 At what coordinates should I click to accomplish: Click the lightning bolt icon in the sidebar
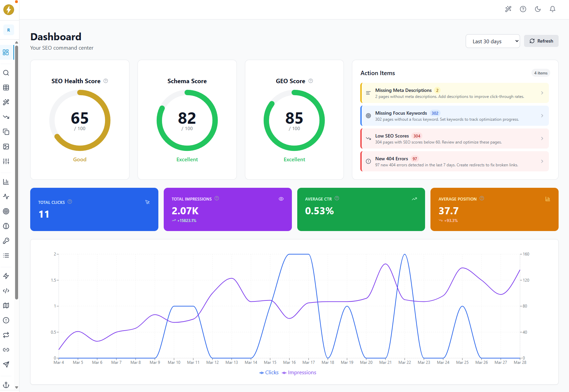(x=6, y=276)
